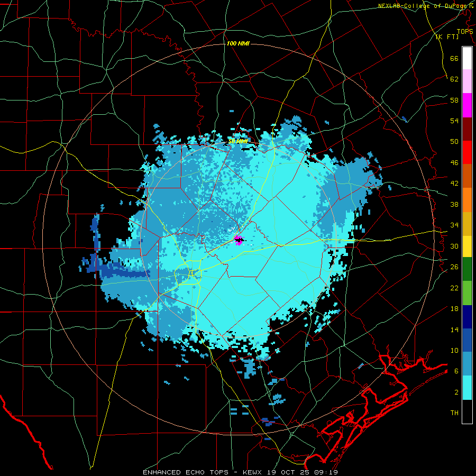The height and width of the screenshot is (476, 476).
Task: Click the 18 legend value label
Action: click(454, 309)
